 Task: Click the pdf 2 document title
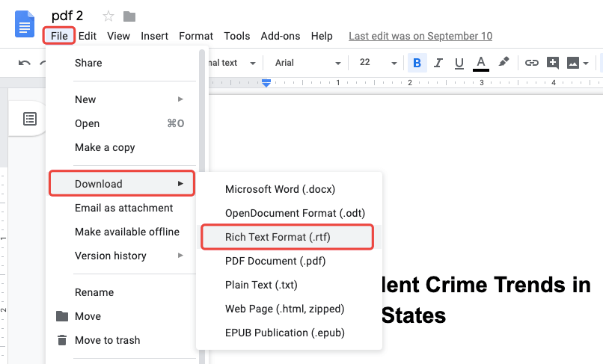[67, 16]
